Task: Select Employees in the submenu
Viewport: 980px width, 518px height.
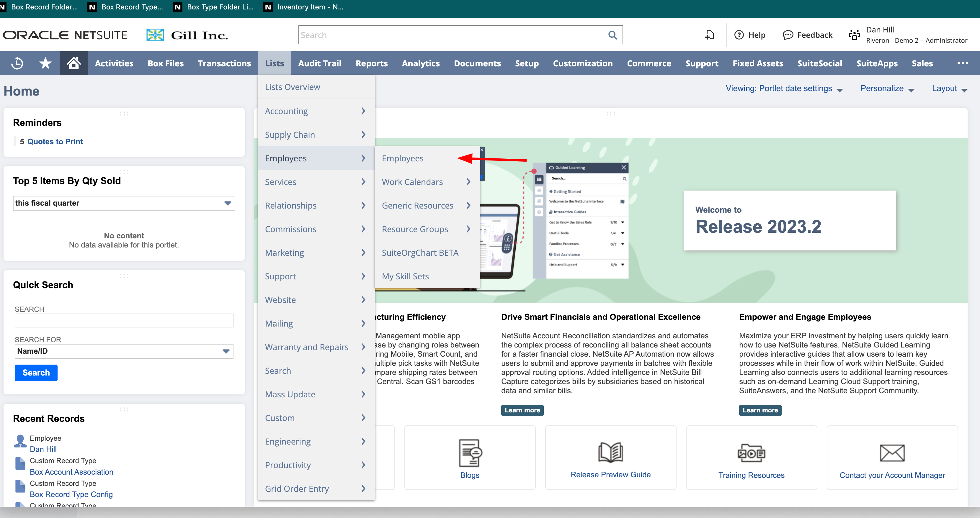Action: pyautogui.click(x=403, y=158)
